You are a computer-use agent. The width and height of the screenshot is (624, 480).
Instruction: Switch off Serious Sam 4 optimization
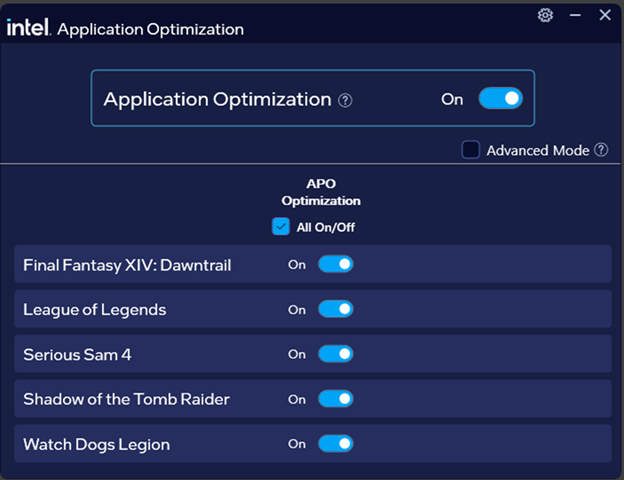coord(335,354)
